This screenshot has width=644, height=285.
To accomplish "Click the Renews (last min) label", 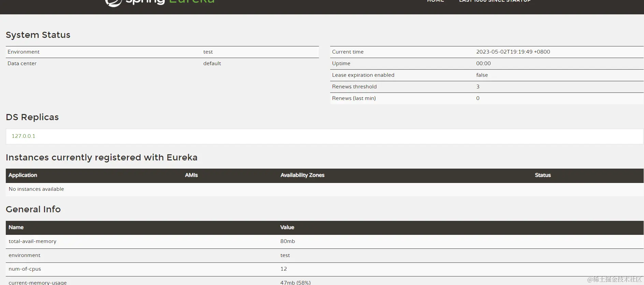I will click(354, 98).
